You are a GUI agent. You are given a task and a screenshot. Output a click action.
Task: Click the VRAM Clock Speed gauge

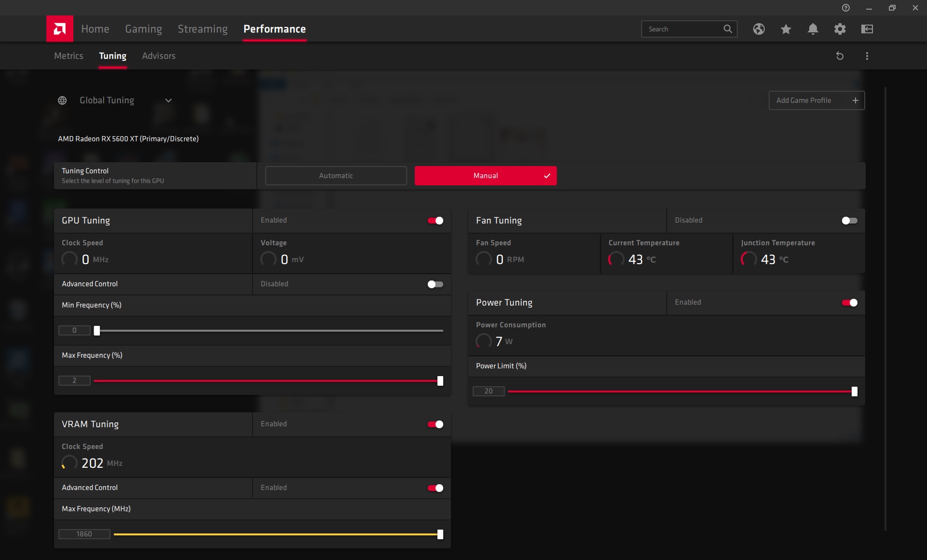click(70, 463)
